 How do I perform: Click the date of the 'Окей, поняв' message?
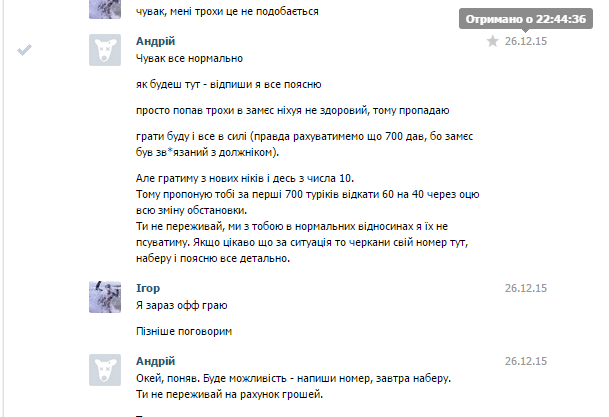pyautogui.click(x=526, y=361)
